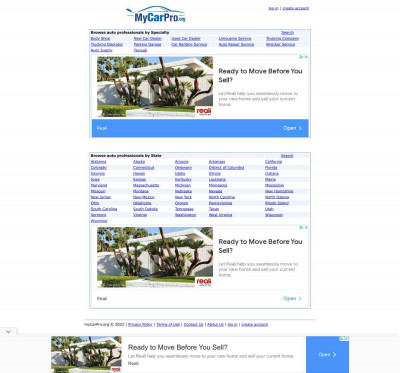Browse the Taxicab specialty
Viewport: 400px width, 373px height.
pos(140,50)
